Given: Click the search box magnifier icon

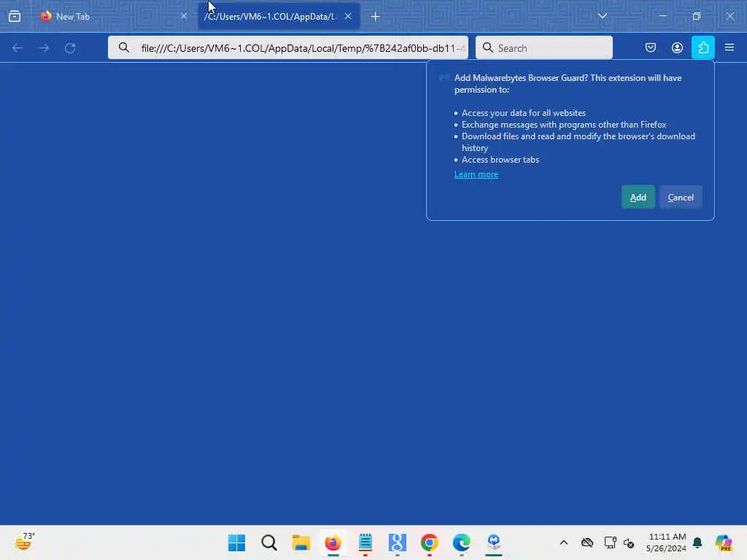Looking at the screenshot, I should click(488, 47).
